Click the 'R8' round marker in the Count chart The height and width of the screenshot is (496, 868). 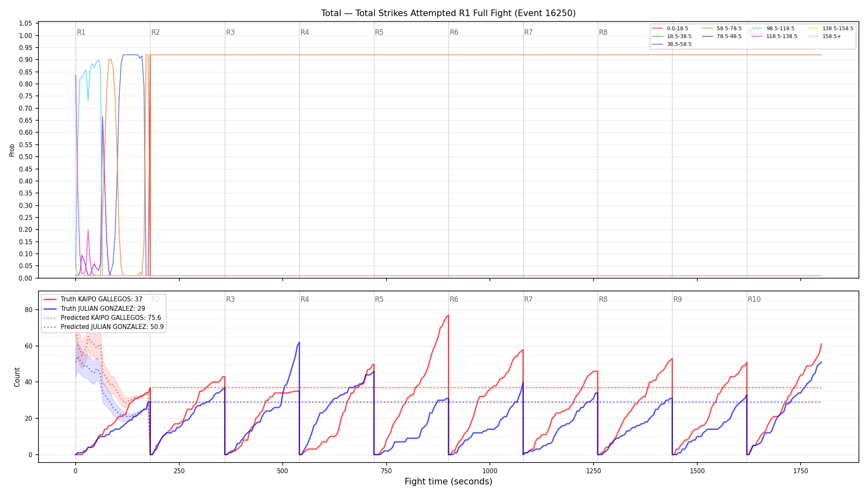[x=603, y=299]
